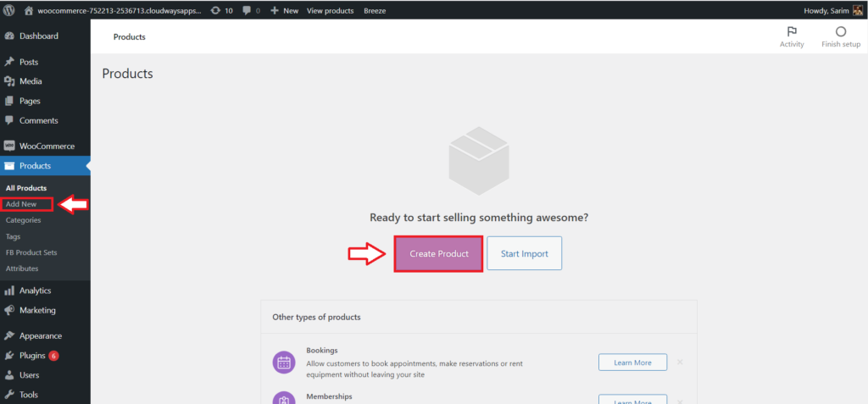The width and height of the screenshot is (868, 404).
Task: Open View products link in admin bar
Action: click(x=330, y=10)
